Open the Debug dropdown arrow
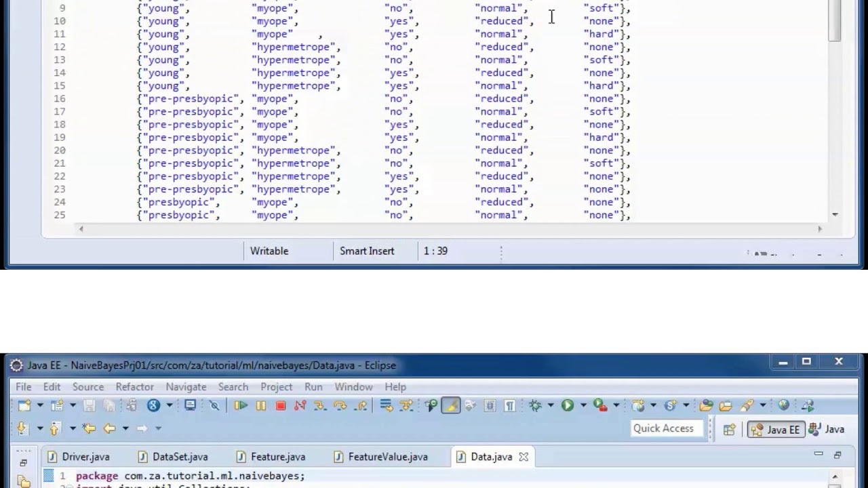 [551, 405]
